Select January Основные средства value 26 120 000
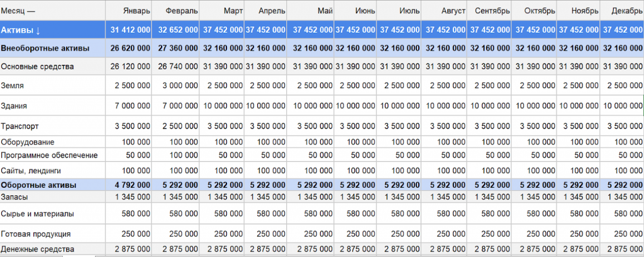The width and height of the screenshot is (644, 257). click(130, 66)
